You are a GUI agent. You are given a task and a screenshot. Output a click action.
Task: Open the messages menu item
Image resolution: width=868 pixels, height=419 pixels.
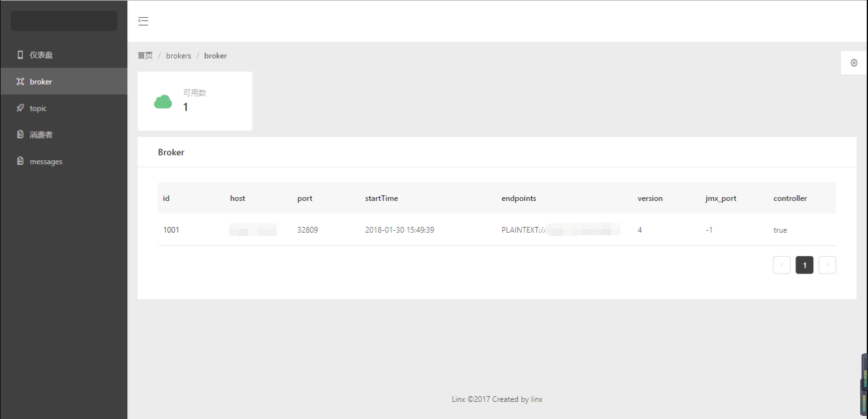[x=64, y=161]
